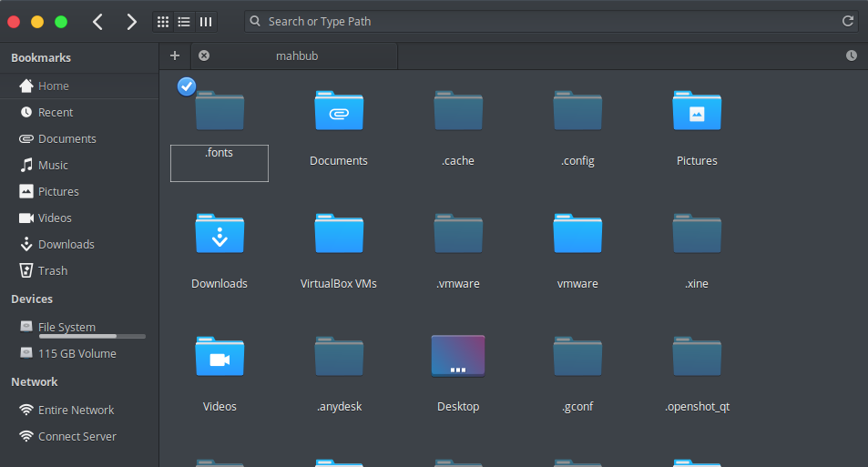Open Home bookmark in sidebar
The width and height of the screenshot is (868, 467).
click(x=80, y=86)
